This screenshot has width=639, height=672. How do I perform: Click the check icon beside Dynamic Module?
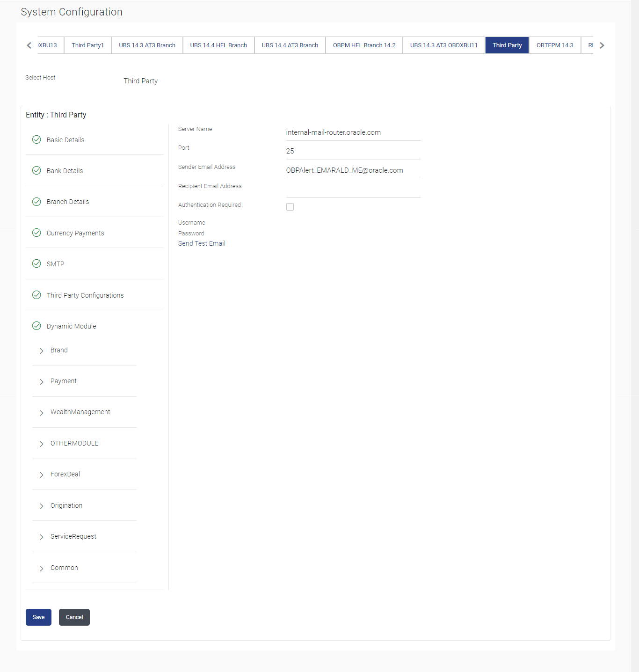pyautogui.click(x=36, y=326)
